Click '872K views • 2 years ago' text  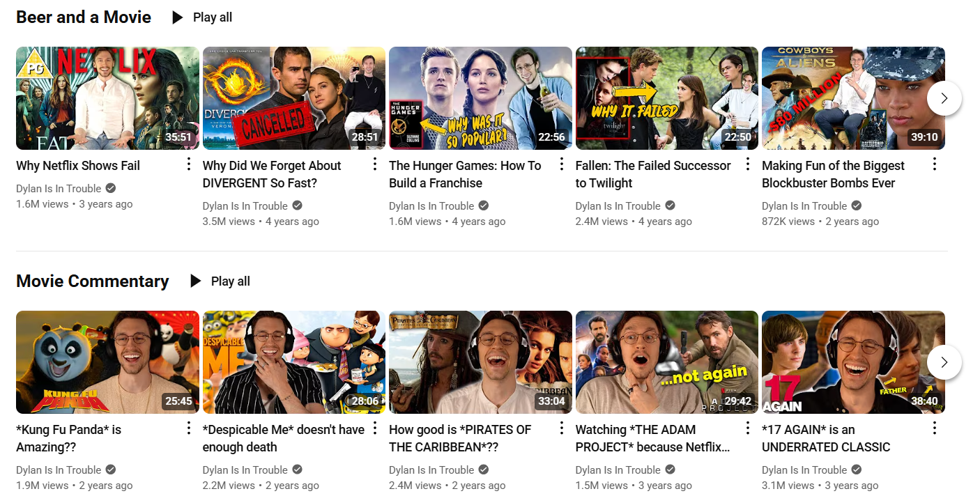[x=820, y=222]
